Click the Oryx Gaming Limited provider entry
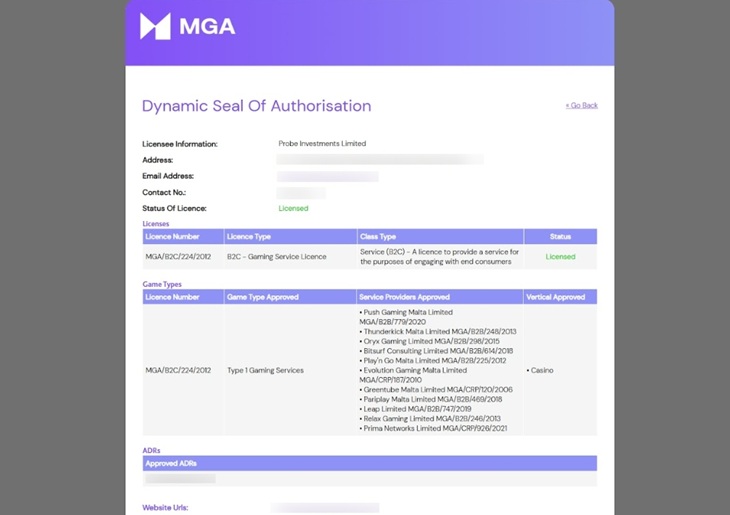This screenshot has width=730, height=515. 429,341
